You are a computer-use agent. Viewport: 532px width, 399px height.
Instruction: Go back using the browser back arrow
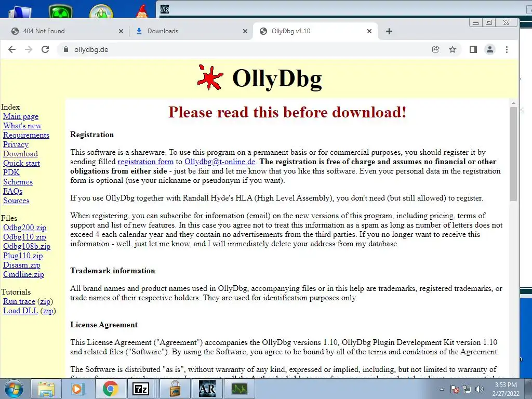point(12,49)
